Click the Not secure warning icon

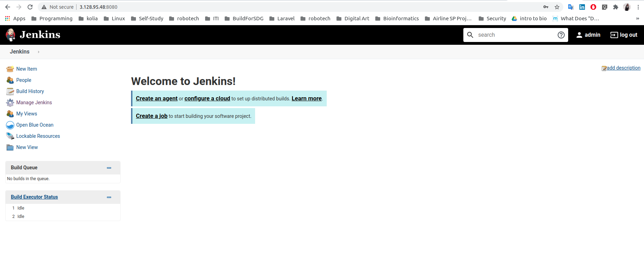pyautogui.click(x=44, y=7)
